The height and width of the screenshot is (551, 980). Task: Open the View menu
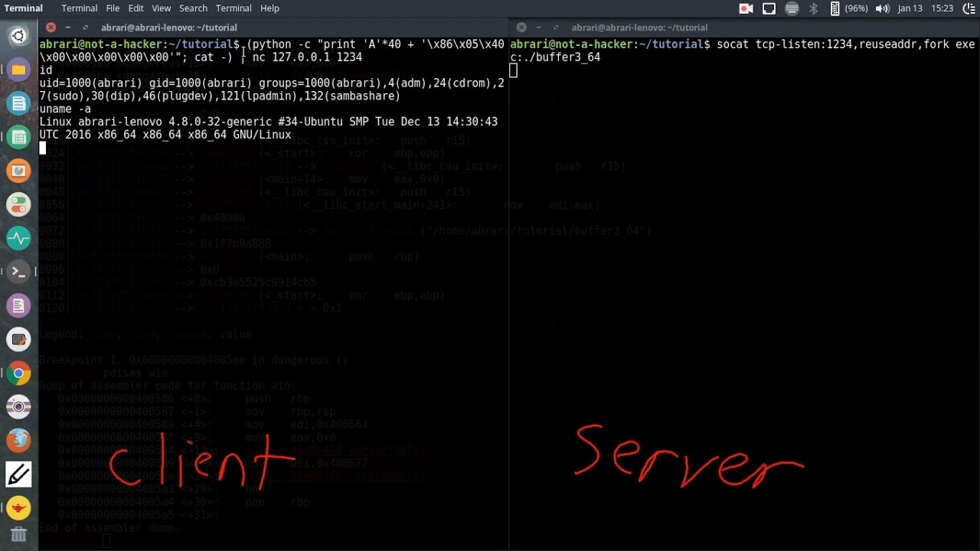click(x=162, y=8)
